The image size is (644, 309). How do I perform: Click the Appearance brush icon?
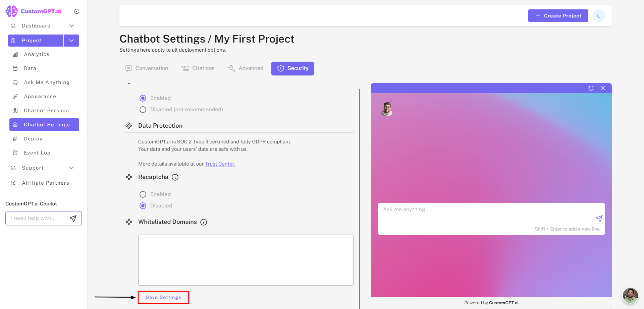[x=15, y=97]
